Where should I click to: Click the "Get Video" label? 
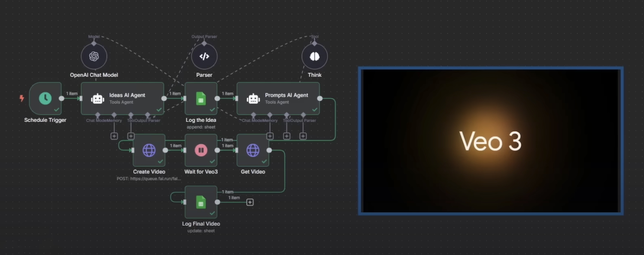tap(253, 172)
